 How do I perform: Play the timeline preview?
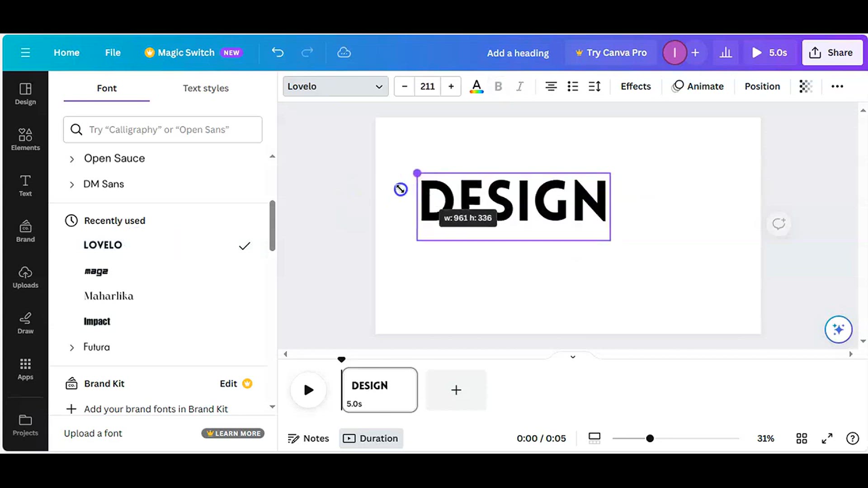[x=308, y=390]
